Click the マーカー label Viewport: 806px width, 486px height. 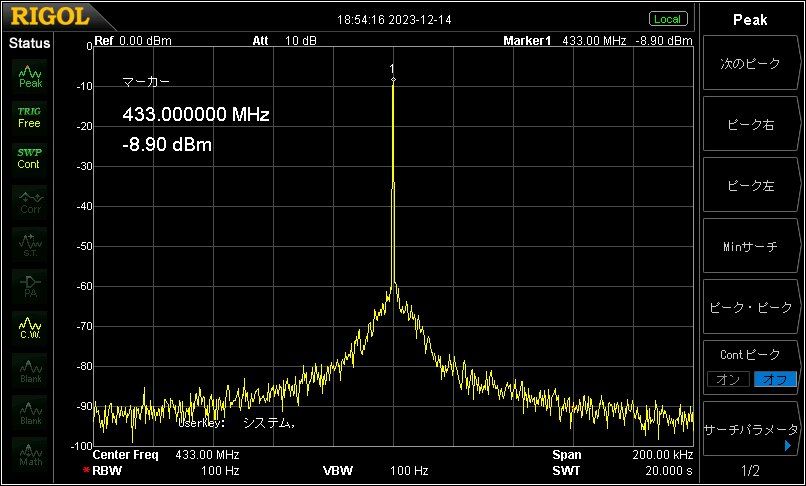146,82
